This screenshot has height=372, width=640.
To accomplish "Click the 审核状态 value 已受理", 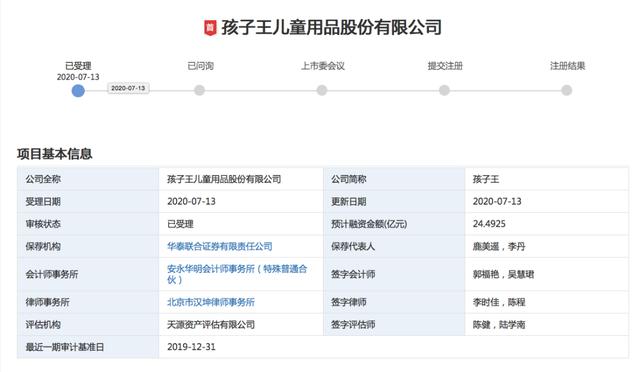I will point(180,224).
